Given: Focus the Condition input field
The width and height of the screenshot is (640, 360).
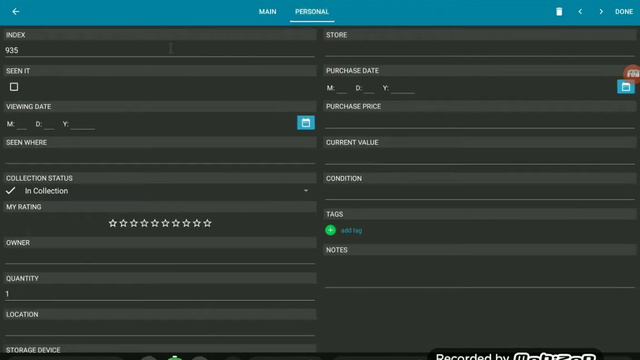Looking at the screenshot, I should pos(480,193).
